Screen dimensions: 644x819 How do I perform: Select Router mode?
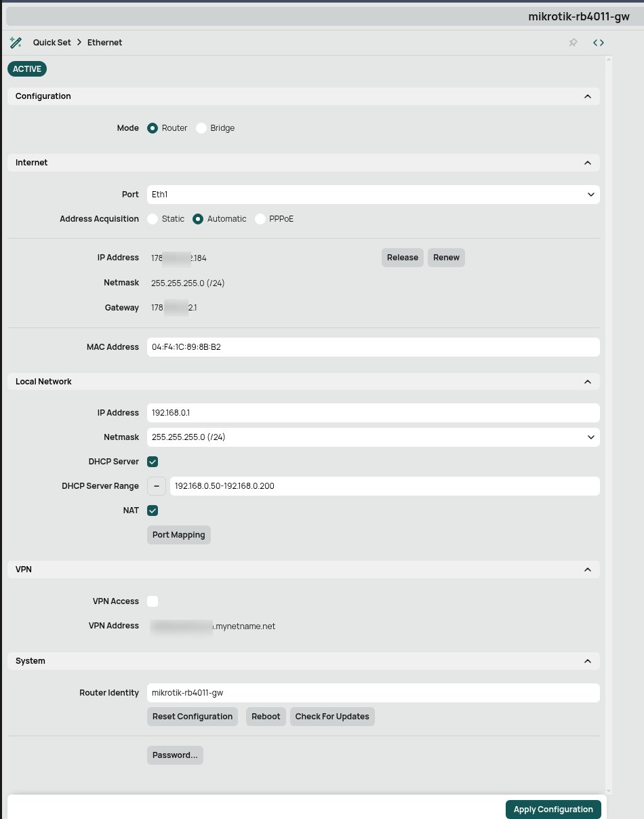pos(153,127)
